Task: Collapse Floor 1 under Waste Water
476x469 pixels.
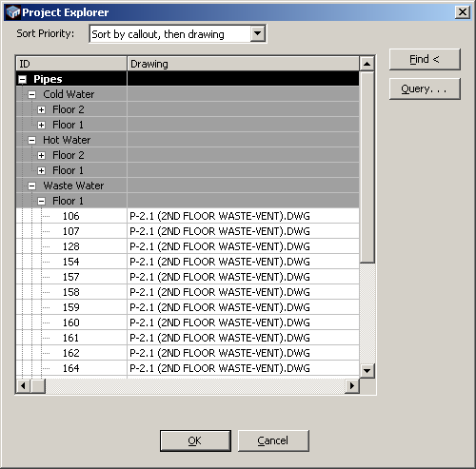Action: [41, 201]
